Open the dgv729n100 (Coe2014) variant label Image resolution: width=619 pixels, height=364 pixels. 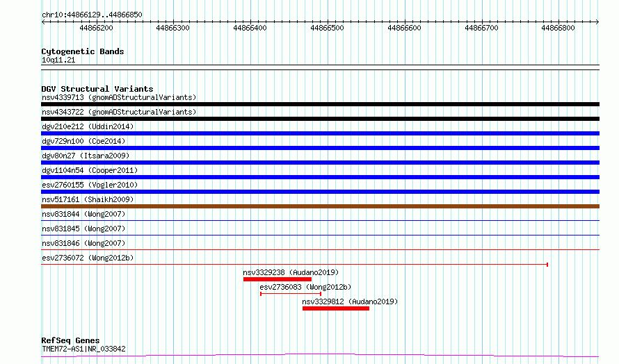(x=83, y=141)
